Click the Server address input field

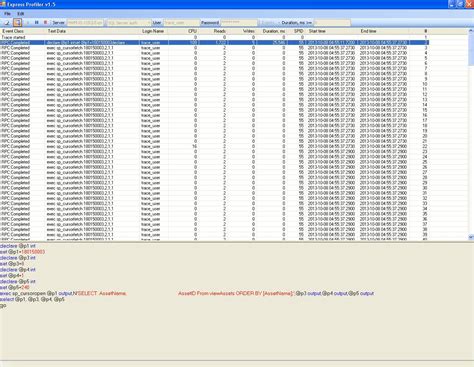tap(85, 23)
